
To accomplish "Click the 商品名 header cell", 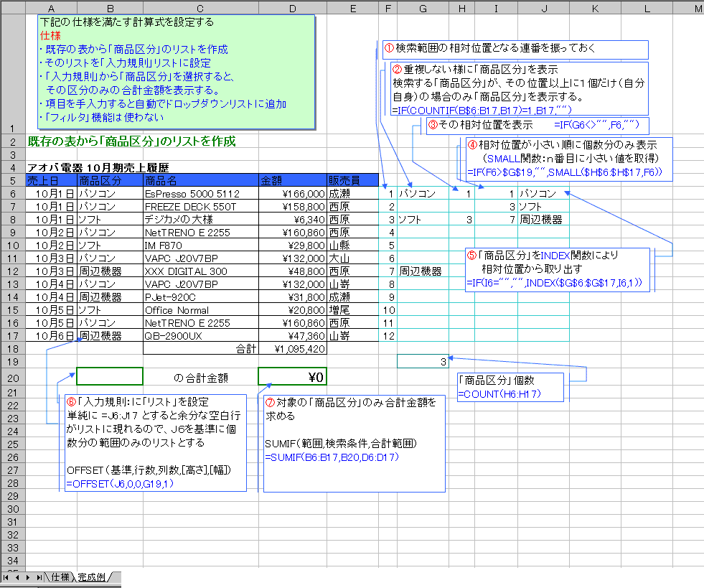I will (x=201, y=181).
